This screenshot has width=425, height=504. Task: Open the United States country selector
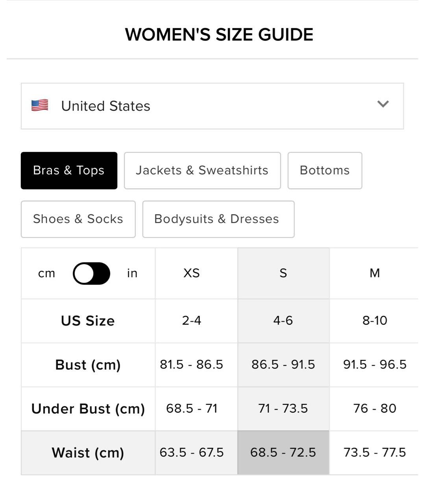[212, 106]
